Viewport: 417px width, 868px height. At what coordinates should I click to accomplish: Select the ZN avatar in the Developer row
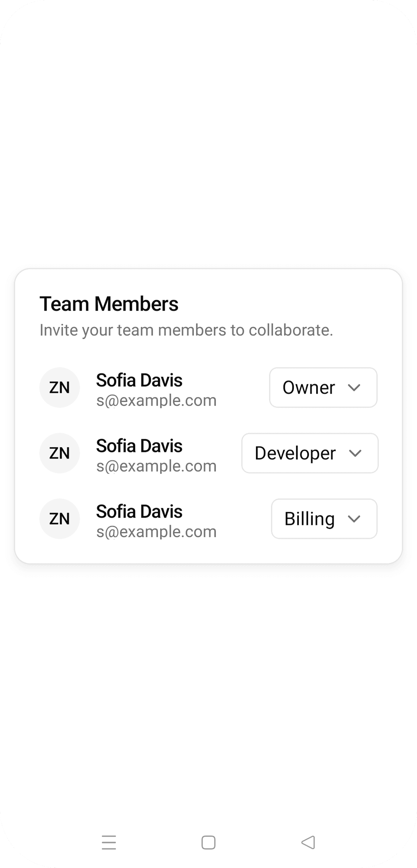(59, 453)
